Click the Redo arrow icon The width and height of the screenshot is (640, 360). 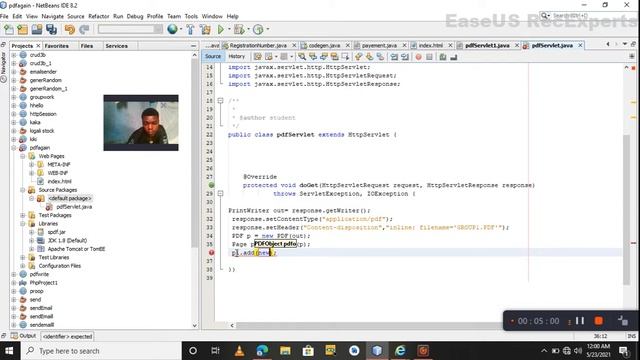pos(84,29)
